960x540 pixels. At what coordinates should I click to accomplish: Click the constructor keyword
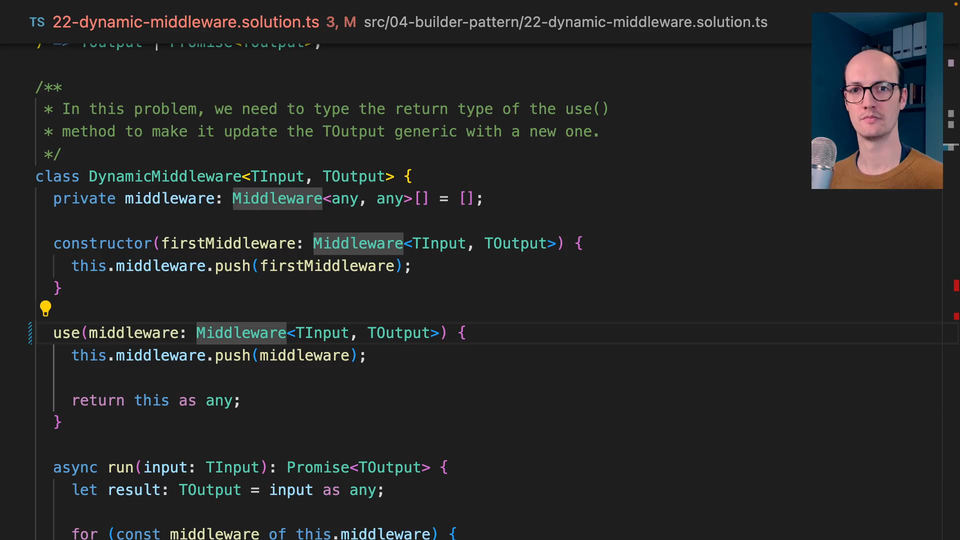(x=103, y=243)
